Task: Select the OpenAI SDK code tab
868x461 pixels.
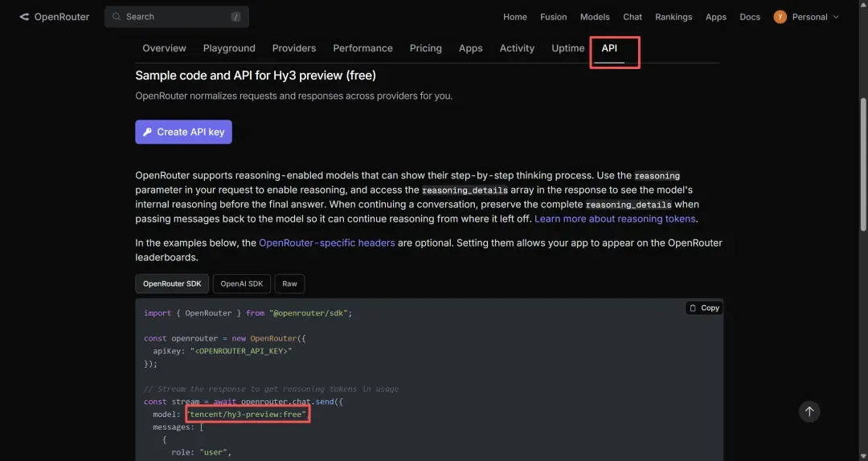Action: 241,284
